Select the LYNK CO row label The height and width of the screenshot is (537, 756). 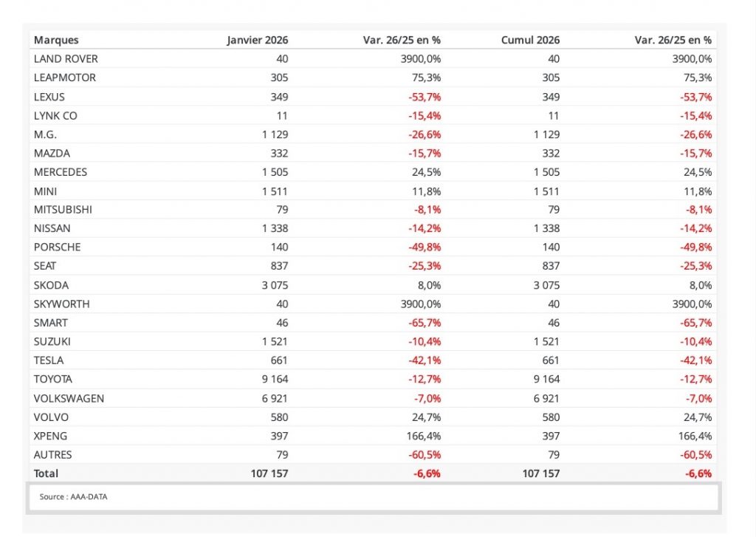(x=55, y=116)
